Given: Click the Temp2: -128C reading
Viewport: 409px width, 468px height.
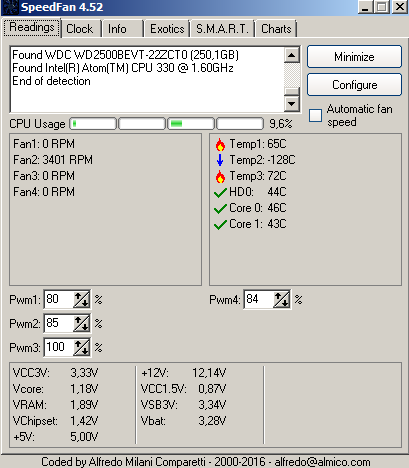Looking at the screenshot, I should (262, 160).
